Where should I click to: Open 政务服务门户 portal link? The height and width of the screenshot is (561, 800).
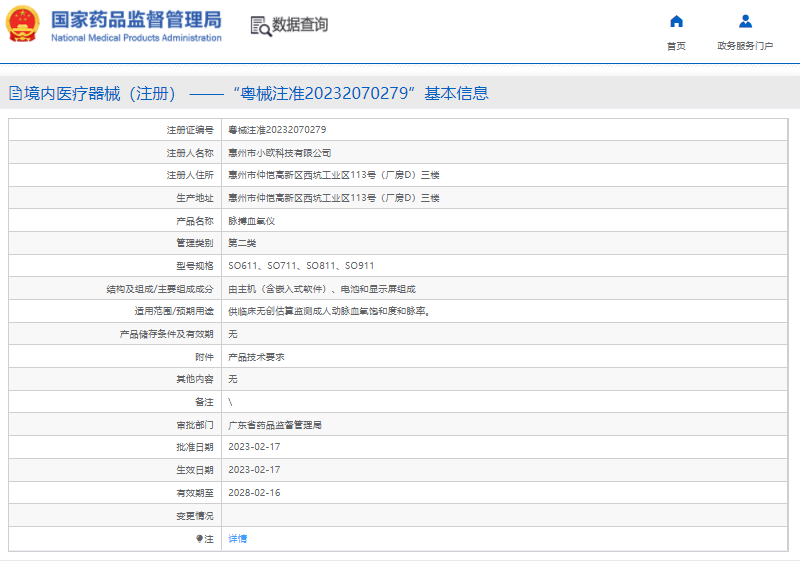pos(745,46)
